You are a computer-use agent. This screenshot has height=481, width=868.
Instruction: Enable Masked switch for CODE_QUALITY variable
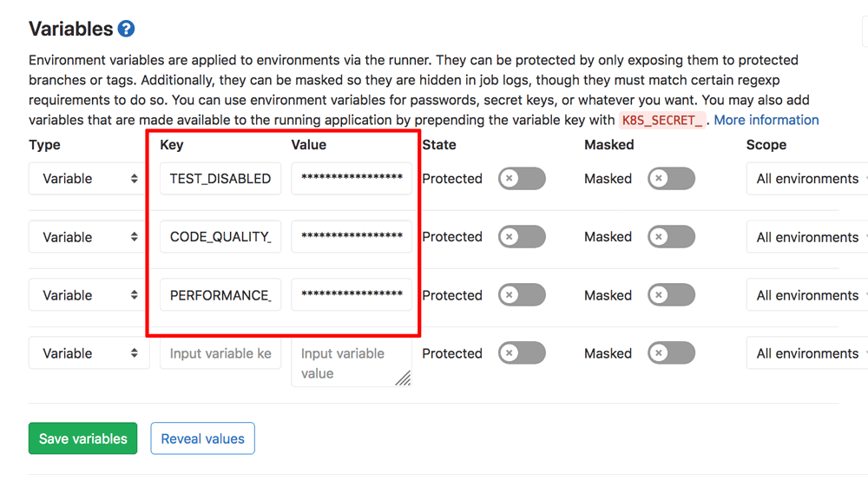(x=671, y=237)
